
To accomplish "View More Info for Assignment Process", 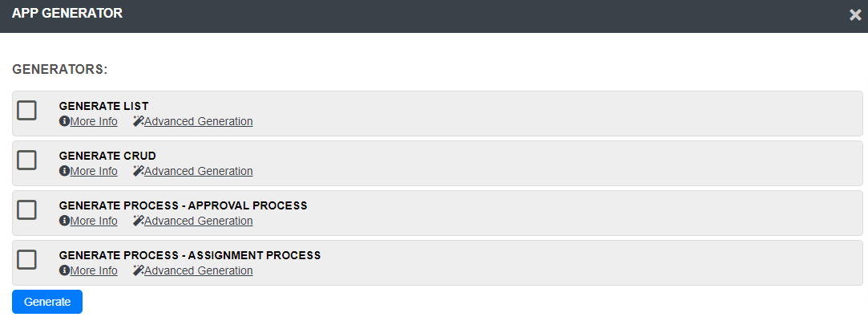I will pos(94,271).
